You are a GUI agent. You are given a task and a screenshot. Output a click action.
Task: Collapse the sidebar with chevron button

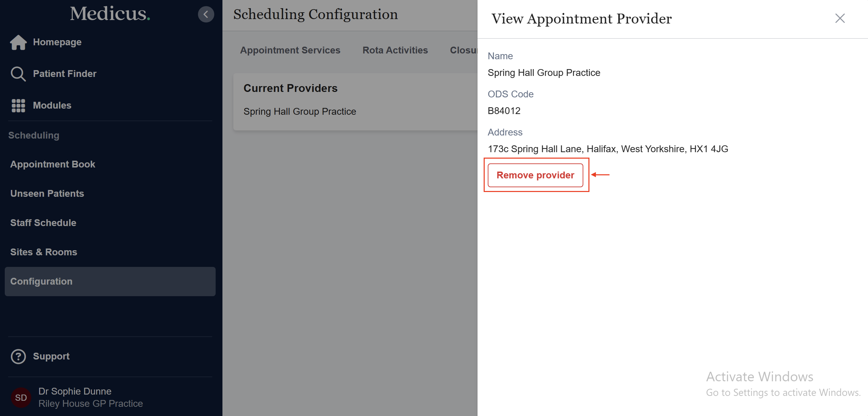pos(206,14)
